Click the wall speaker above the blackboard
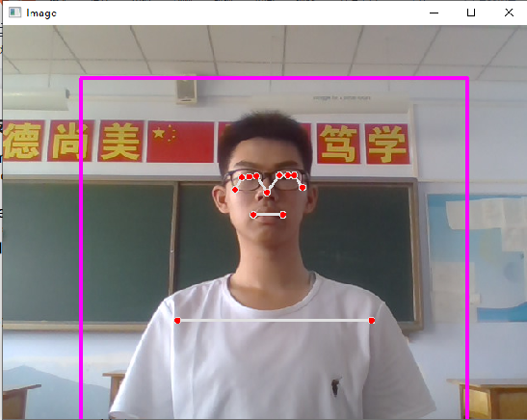Image resolution: width=527 pixels, height=420 pixels. [187, 90]
